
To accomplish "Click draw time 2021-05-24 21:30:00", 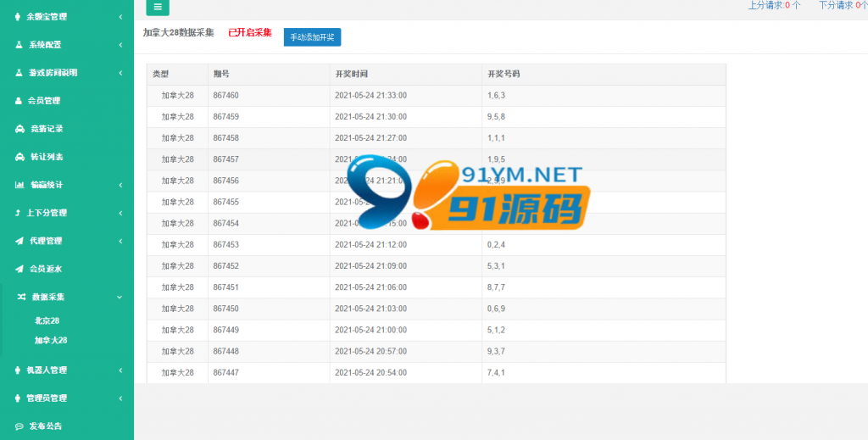I will 371,117.
